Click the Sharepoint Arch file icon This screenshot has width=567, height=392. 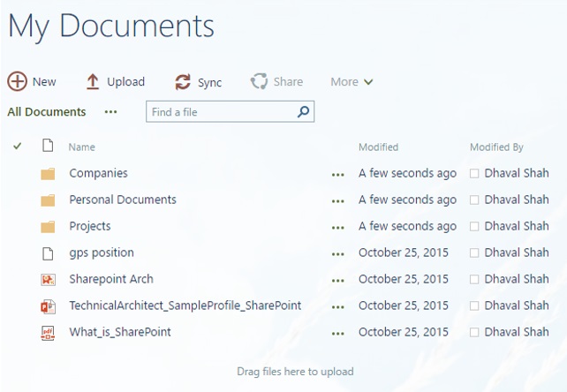pos(48,280)
